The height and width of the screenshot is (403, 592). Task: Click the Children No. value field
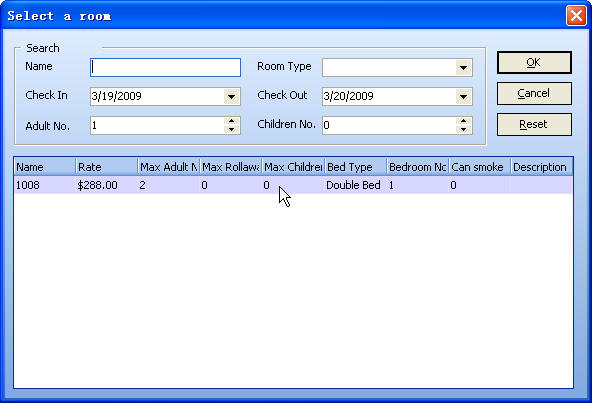(x=389, y=125)
